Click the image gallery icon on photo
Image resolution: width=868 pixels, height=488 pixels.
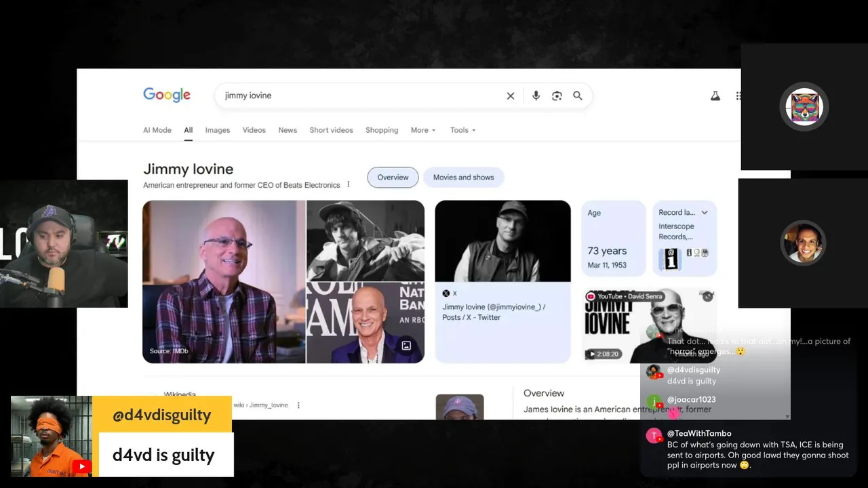pos(406,346)
